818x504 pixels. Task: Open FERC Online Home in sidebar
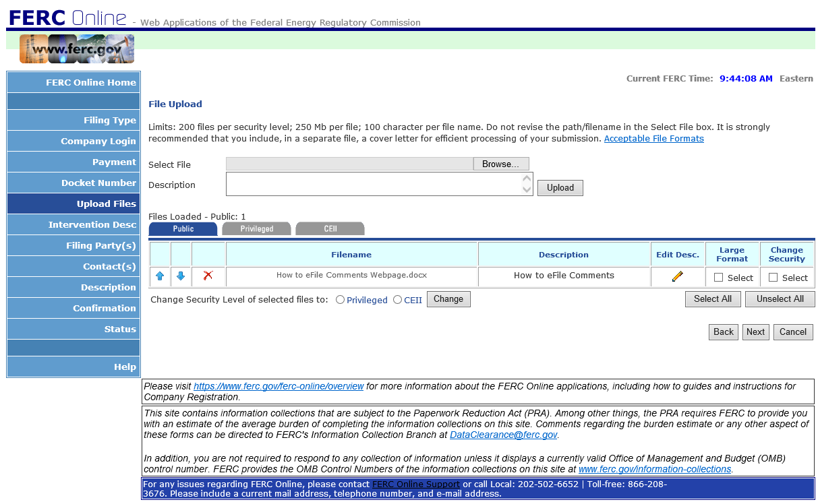point(74,82)
